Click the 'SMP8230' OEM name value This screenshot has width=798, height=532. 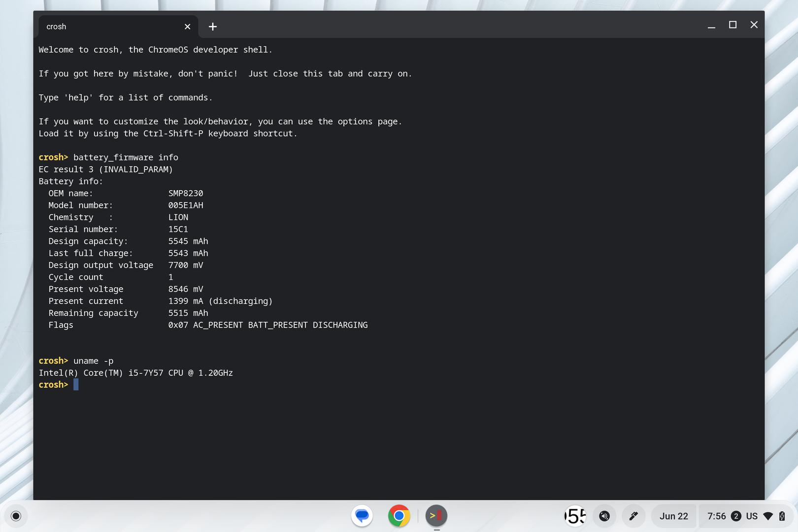coord(186,193)
